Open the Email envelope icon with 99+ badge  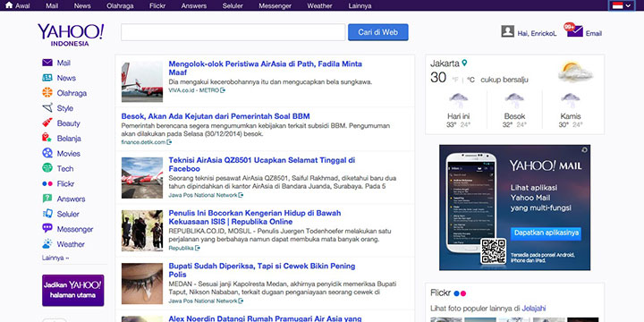[574, 30]
